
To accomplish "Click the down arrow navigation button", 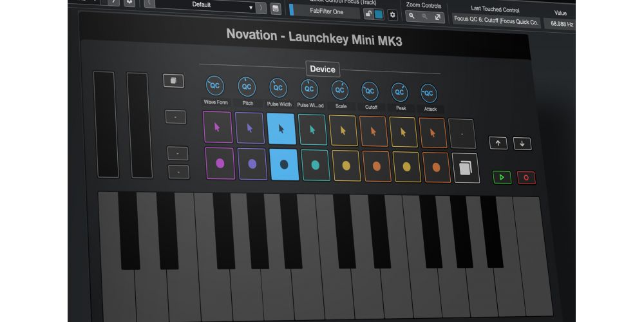I will tap(522, 144).
